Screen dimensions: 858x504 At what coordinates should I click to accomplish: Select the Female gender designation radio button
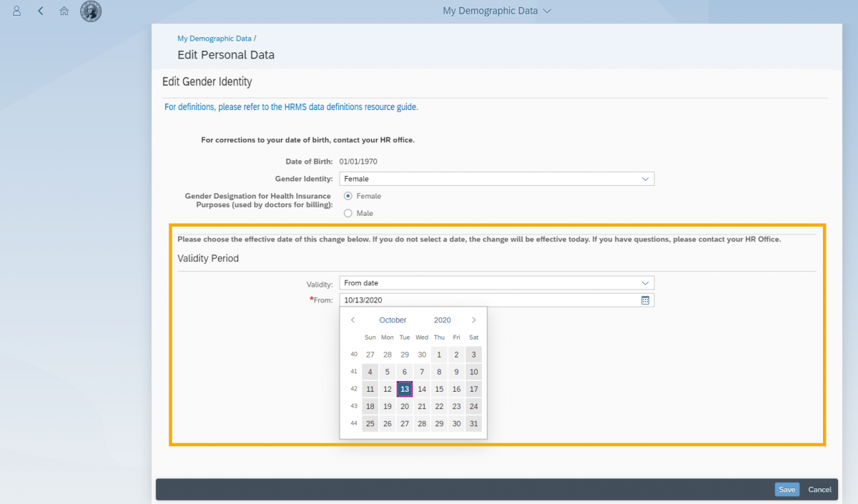[x=348, y=195]
